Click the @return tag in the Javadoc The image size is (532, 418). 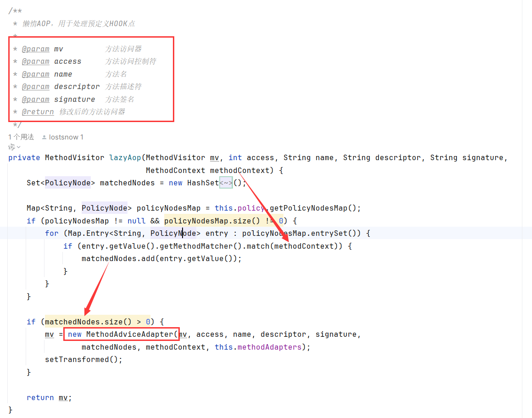pos(38,112)
